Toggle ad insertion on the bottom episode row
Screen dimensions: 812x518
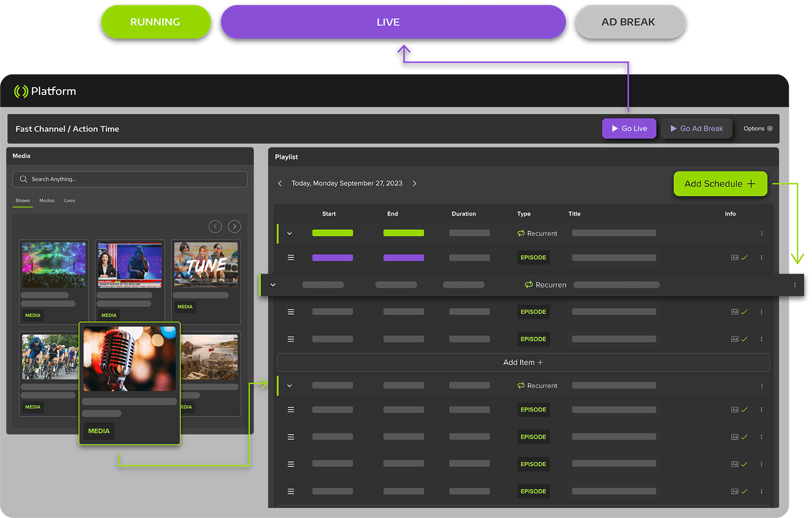click(734, 491)
